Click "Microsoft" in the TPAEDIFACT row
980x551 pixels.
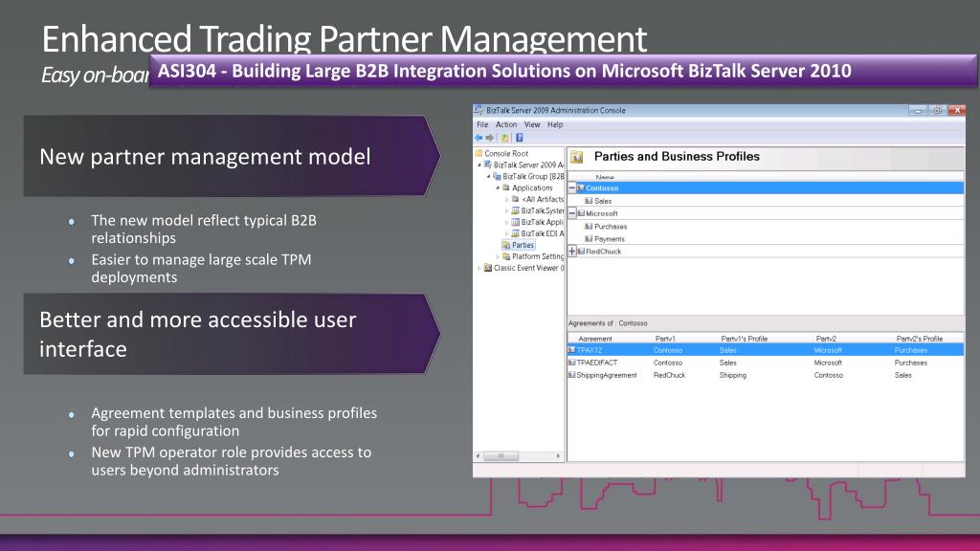[828, 363]
